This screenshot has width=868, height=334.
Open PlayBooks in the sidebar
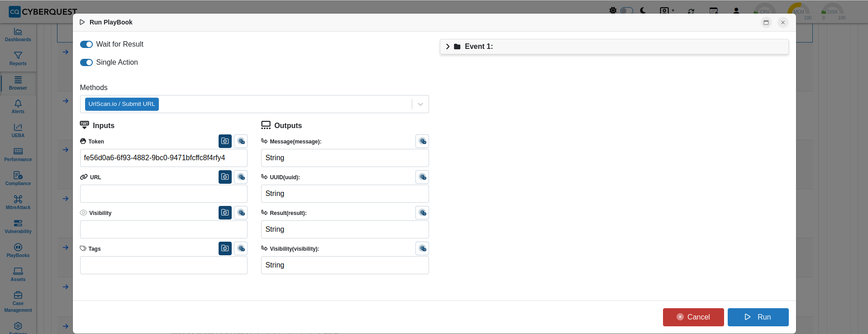click(x=18, y=251)
